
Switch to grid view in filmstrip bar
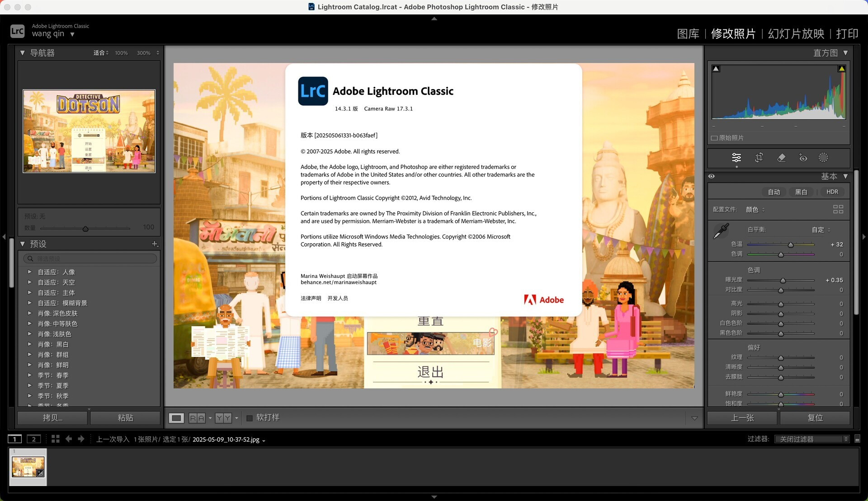55,439
